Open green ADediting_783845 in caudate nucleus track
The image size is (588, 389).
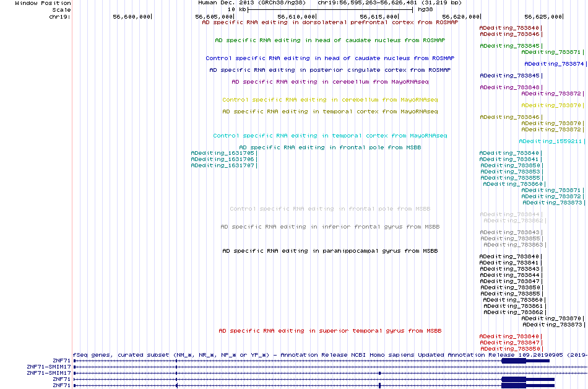(511, 46)
